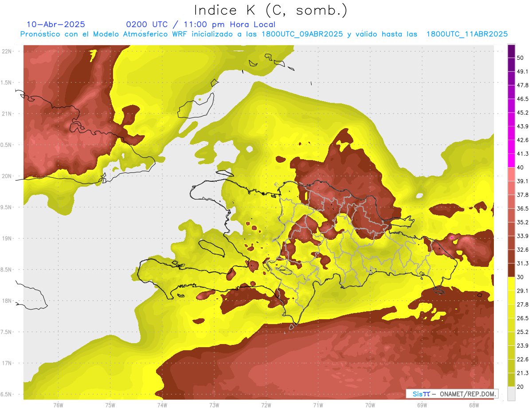Click the '43.9' color scale value
The image size is (532, 411).
(523, 126)
